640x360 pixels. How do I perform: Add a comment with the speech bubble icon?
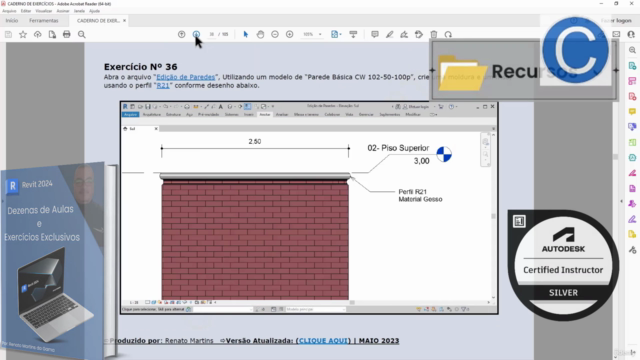click(375, 34)
